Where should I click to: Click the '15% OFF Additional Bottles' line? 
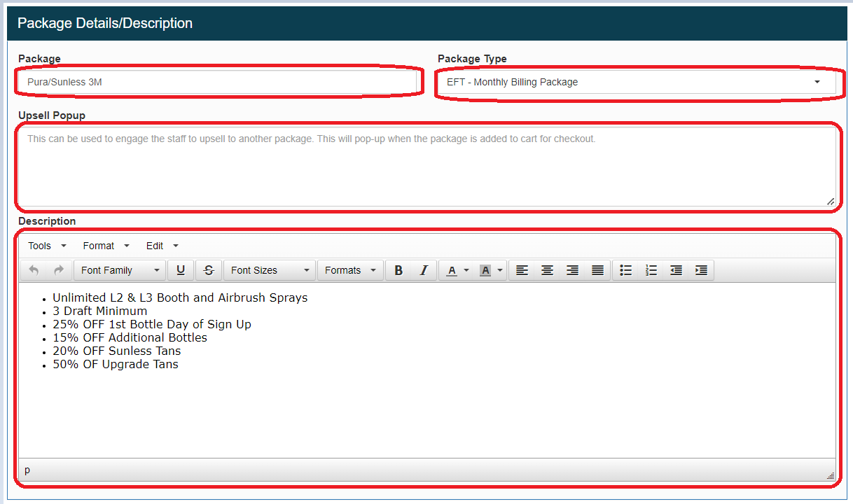tap(130, 337)
